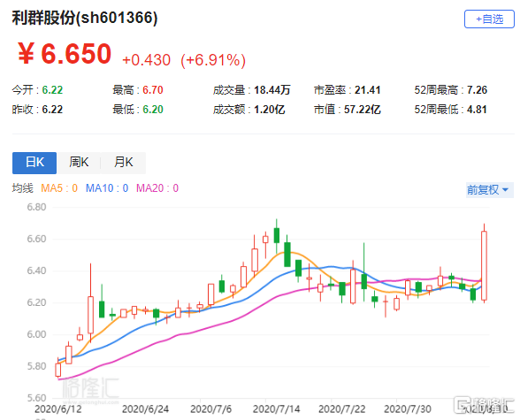
Task: Click the price change value +0.430
Action: 146,60
